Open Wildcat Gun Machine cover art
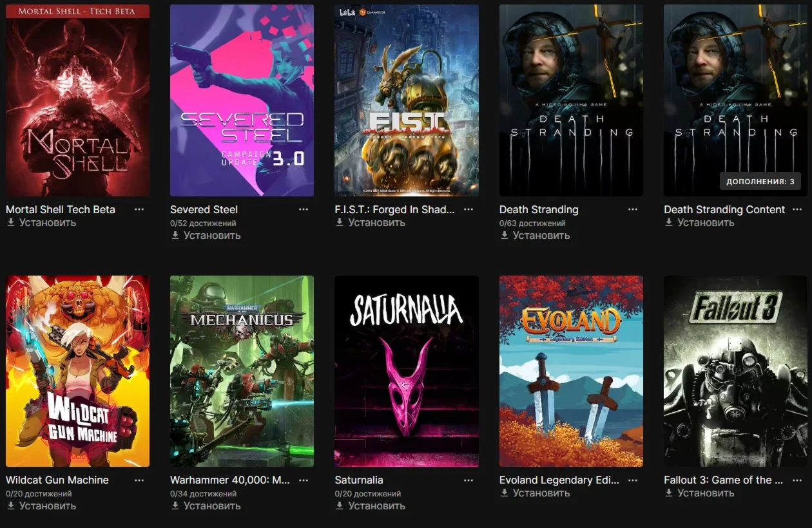Viewport: 812px width, 528px height. click(x=77, y=371)
